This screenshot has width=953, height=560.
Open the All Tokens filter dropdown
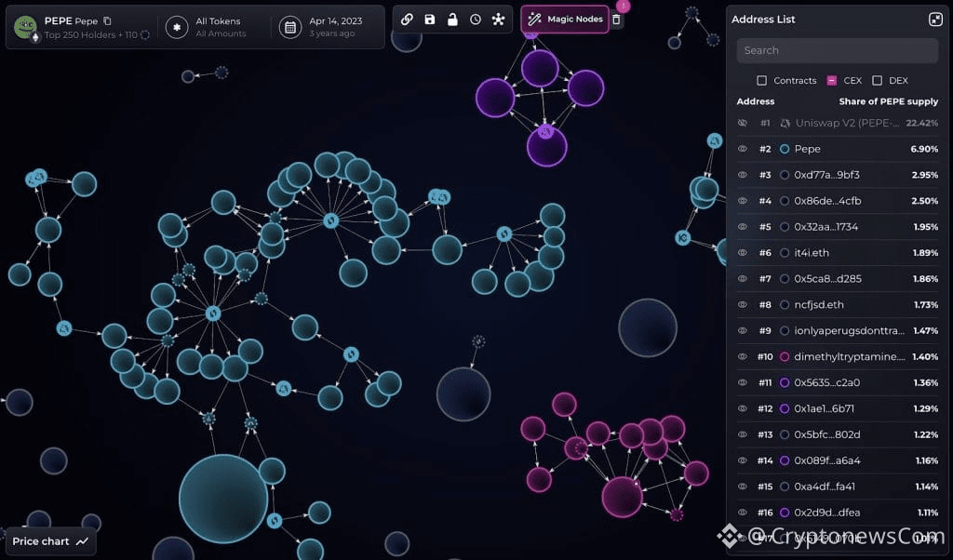(x=221, y=27)
